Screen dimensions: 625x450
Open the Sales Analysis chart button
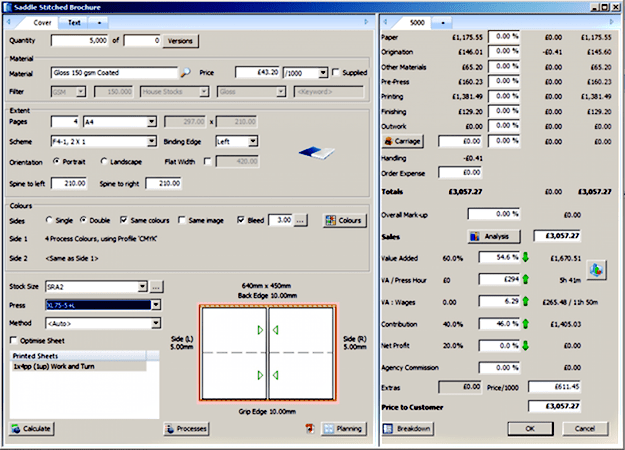[x=495, y=237]
